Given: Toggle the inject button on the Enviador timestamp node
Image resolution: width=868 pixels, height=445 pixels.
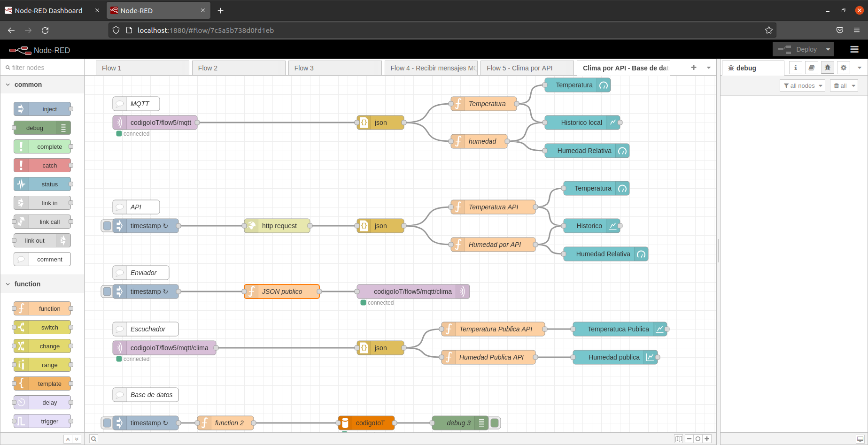Looking at the screenshot, I should [x=107, y=292].
